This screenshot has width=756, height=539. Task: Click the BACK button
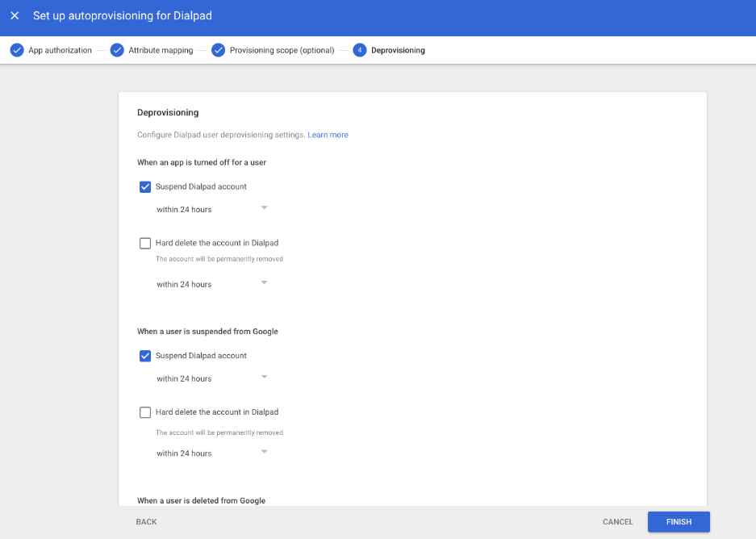click(x=147, y=521)
